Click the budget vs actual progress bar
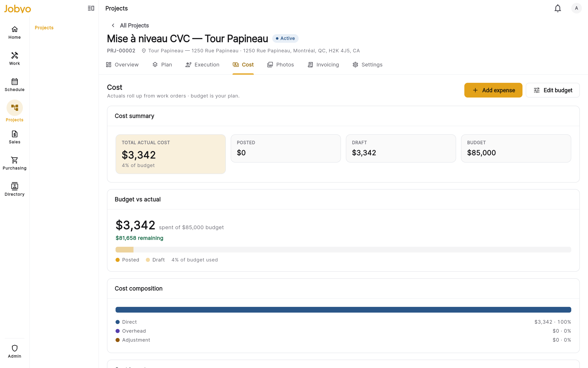Viewport: 588px width, 368px height. tap(343, 249)
